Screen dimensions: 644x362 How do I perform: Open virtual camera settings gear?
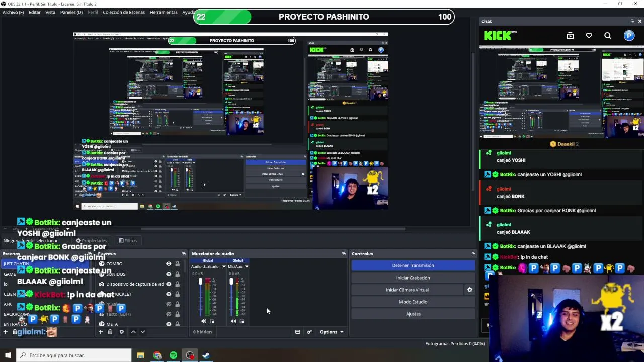pyautogui.click(x=470, y=290)
